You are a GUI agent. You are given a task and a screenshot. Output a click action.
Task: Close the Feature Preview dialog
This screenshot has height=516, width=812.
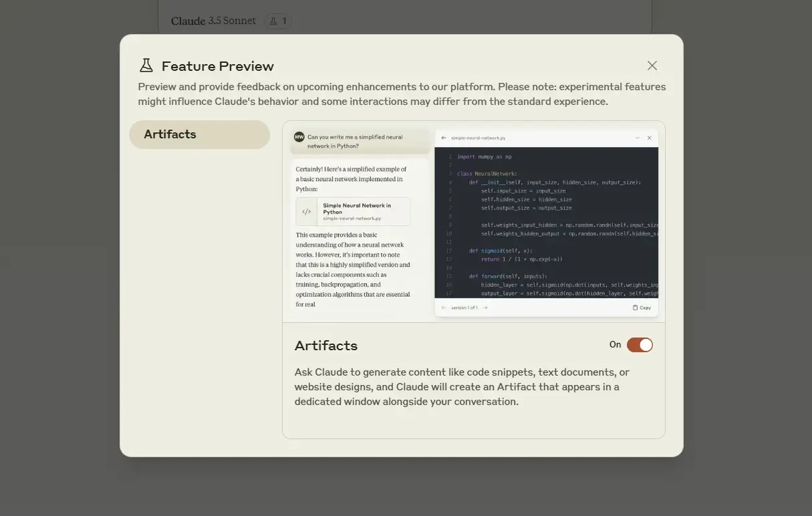click(x=652, y=66)
